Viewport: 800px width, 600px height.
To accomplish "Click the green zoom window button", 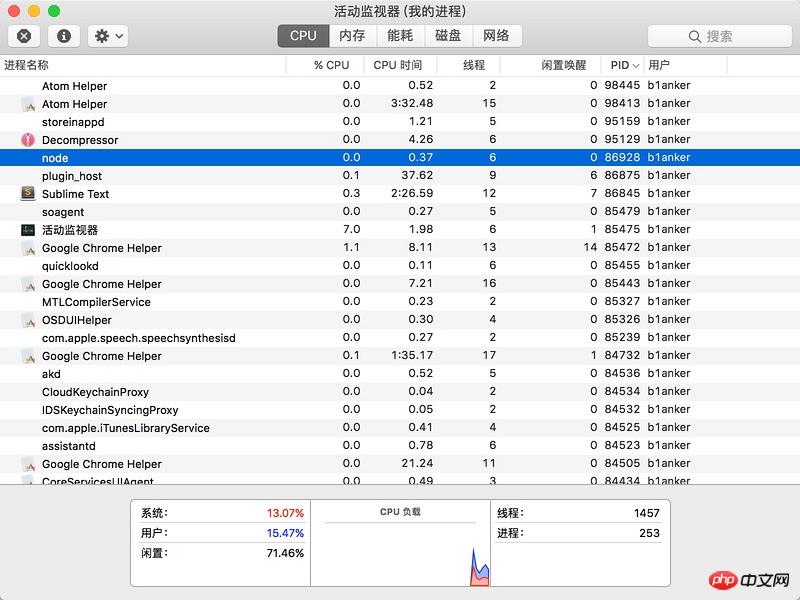I will tap(54, 11).
